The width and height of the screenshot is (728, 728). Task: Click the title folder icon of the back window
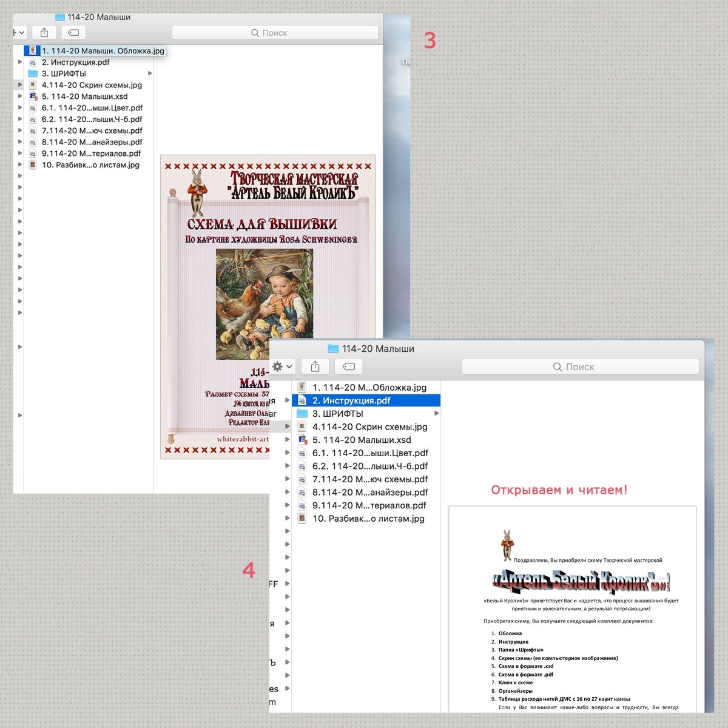coord(59,17)
